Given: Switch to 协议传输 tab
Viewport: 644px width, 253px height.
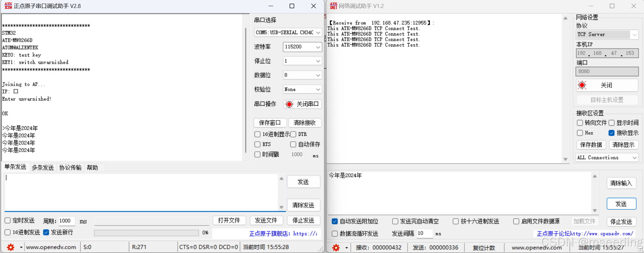Looking at the screenshot, I should [x=70, y=168].
